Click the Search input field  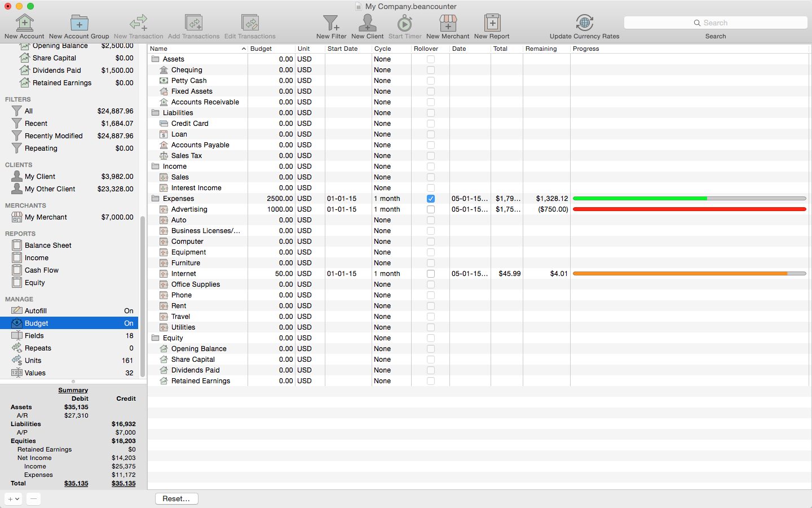coord(716,23)
